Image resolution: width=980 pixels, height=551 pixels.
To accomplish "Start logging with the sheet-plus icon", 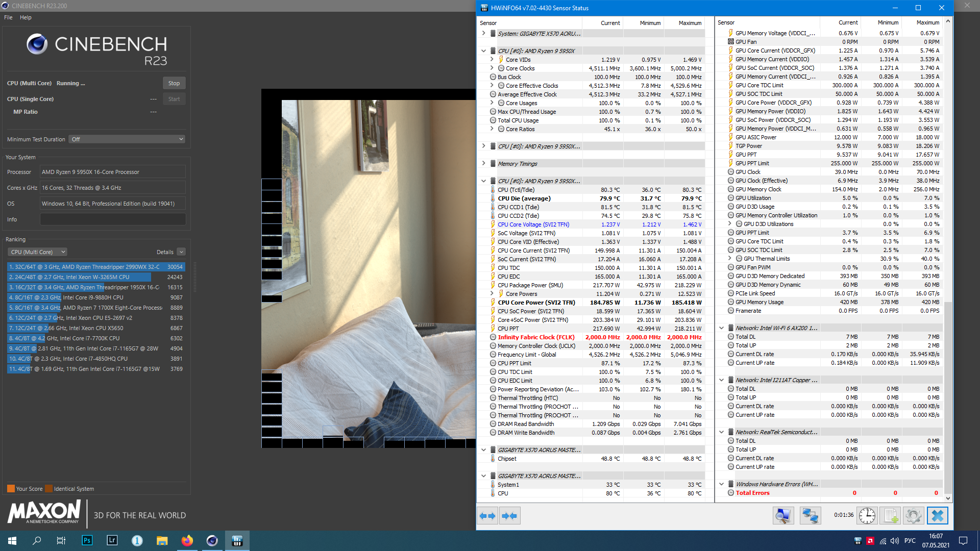I will (x=891, y=516).
